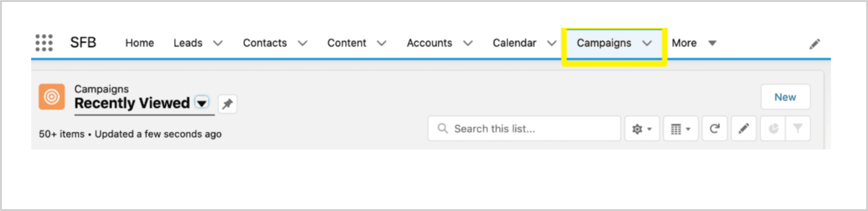Click the orange Campaigns target icon
The height and width of the screenshot is (211, 868).
pyautogui.click(x=52, y=97)
